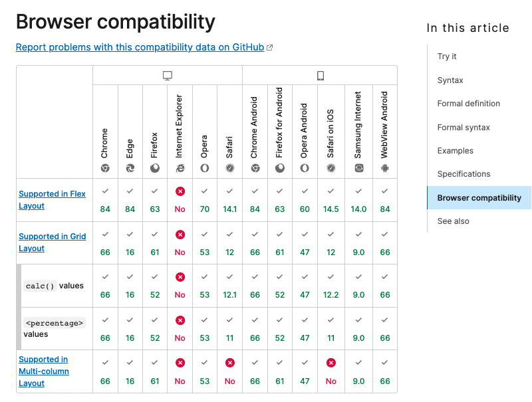This screenshot has height=402, width=532.
Task: Click the desktop Opera browser icon
Action: [x=205, y=168]
